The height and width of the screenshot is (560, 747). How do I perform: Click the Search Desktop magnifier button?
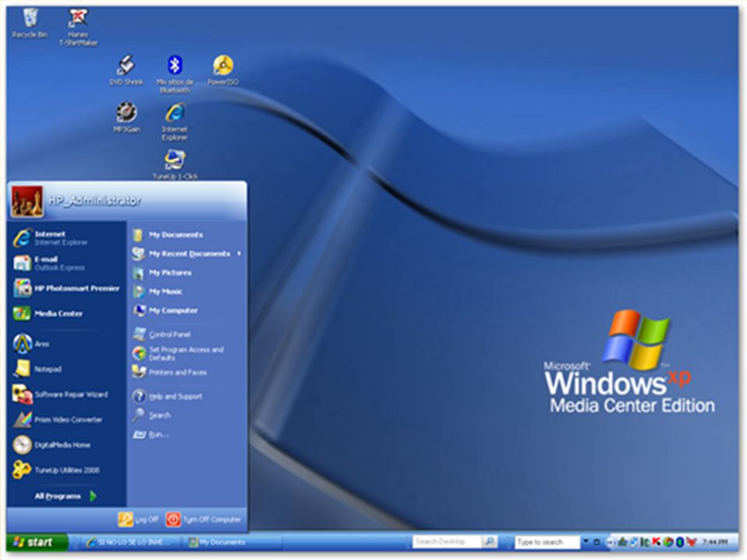[x=489, y=542]
